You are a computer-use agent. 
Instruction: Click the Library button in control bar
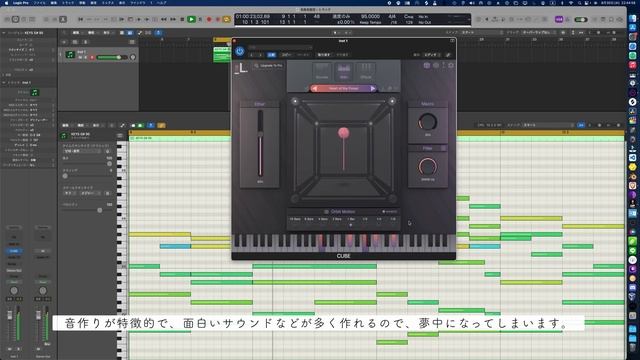coord(7,19)
